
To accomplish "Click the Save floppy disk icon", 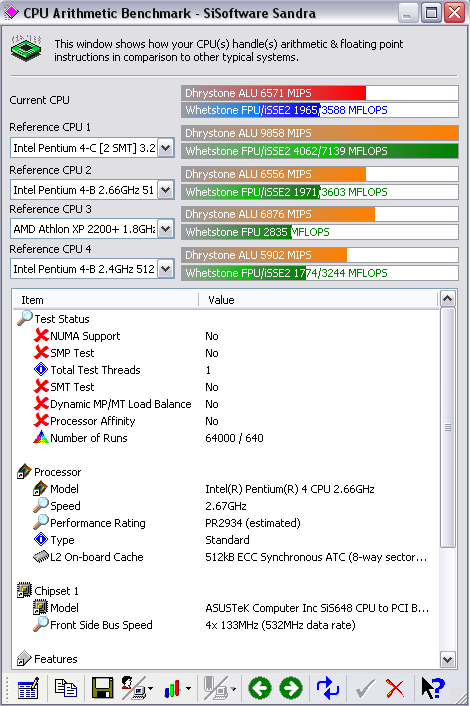I will click(103, 688).
